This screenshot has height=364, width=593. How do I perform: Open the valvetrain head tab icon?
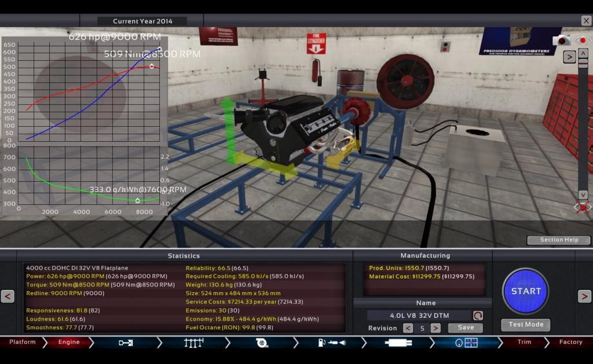pyautogui.click(x=193, y=343)
